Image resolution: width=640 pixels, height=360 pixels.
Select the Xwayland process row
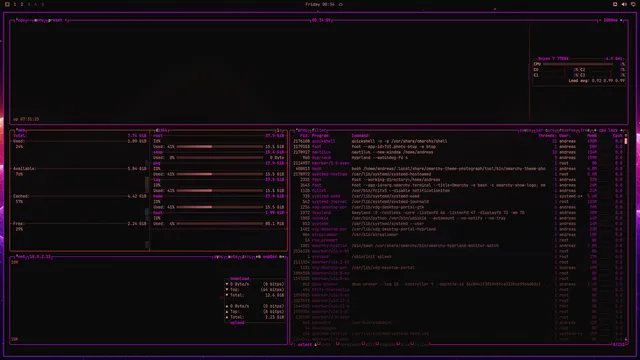coord(458,213)
